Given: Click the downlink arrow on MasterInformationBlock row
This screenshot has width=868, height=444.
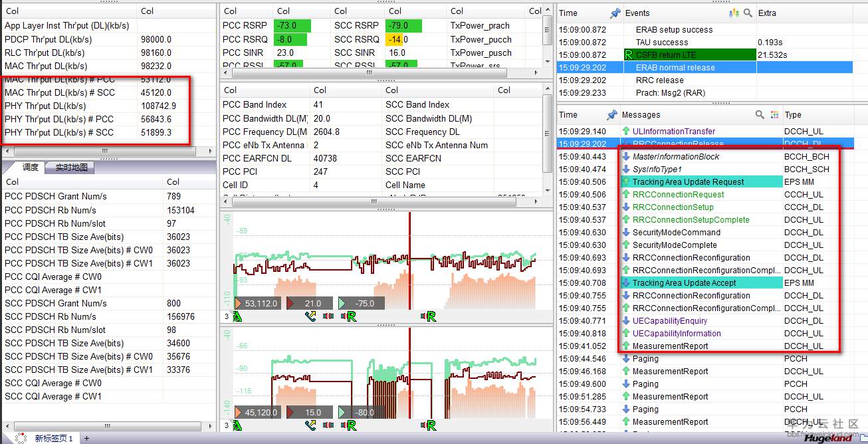Looking at the screenshot, I should pos(626,157).
